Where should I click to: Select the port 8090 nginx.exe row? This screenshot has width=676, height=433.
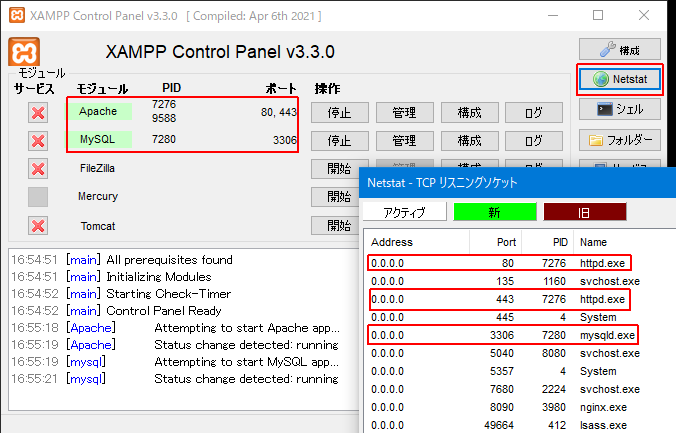tap(520, 408)
